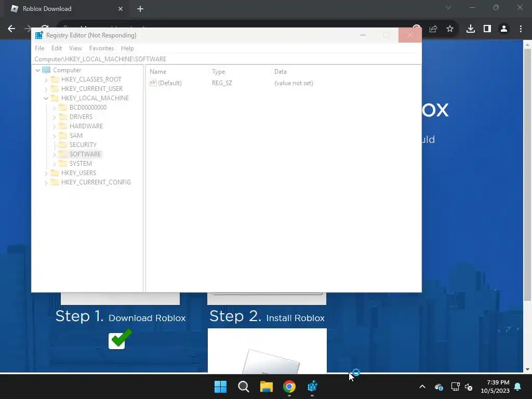Click the REG_SZ type cell
Image resolution: width=532 pixels, height=399 pixels.
click(222, 83)
